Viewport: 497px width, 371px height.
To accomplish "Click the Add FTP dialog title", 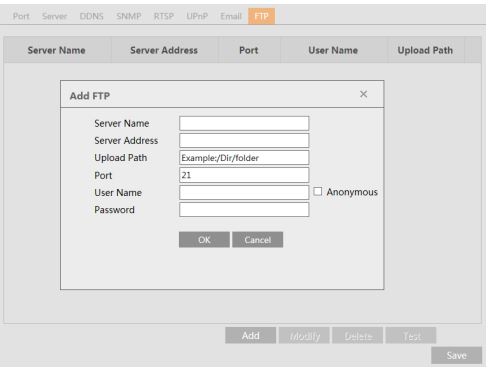I will pos(90,96).
